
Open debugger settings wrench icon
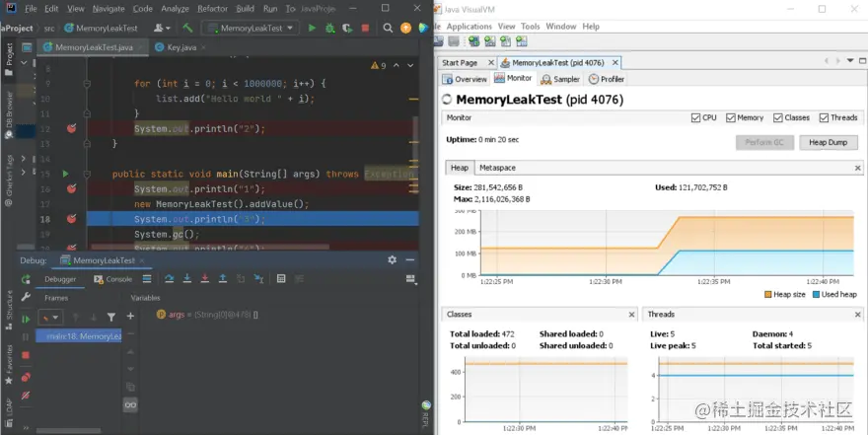pyautogui.click(x=26, y=297)
